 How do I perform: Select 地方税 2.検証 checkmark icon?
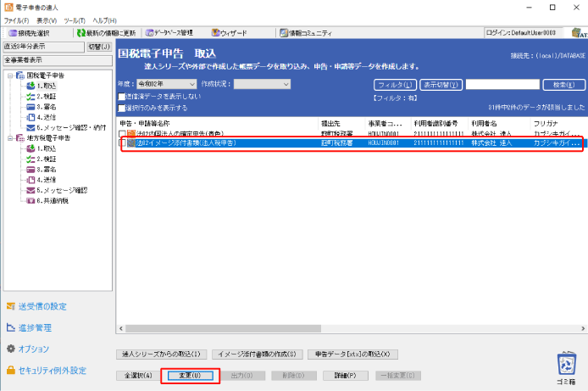pyautogui.click(x=31, y=159)
